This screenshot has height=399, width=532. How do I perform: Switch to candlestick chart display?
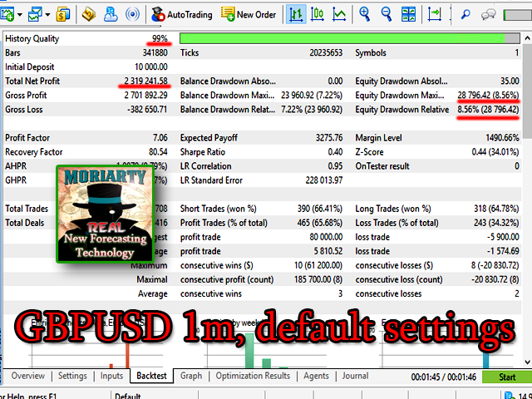(318, 14)
